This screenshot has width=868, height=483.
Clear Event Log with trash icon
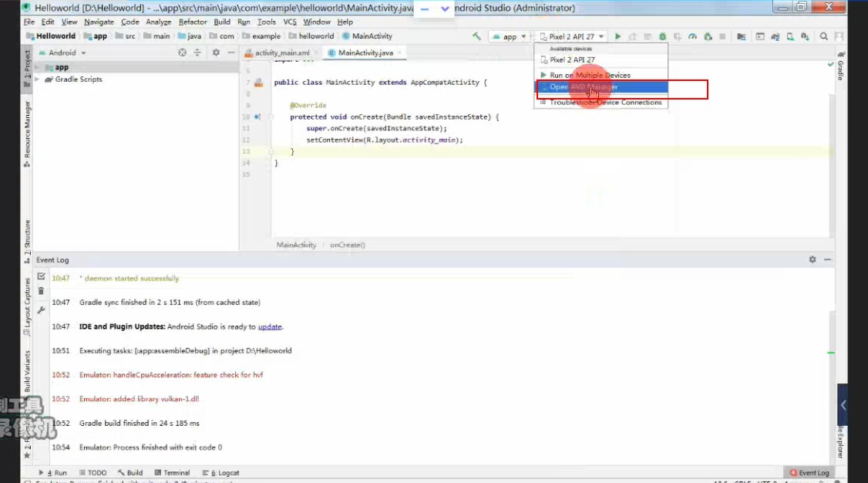41,291
